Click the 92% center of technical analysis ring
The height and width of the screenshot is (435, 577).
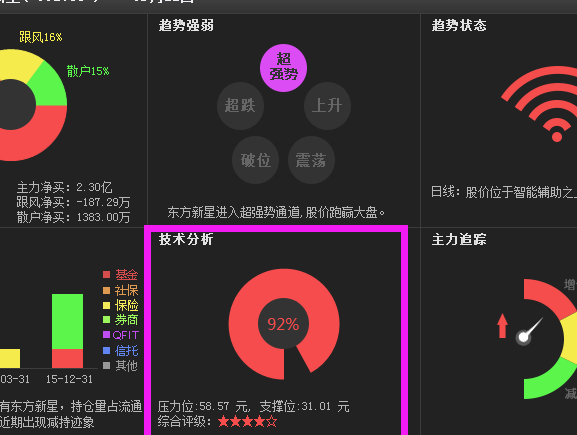(x=283, y=324)
